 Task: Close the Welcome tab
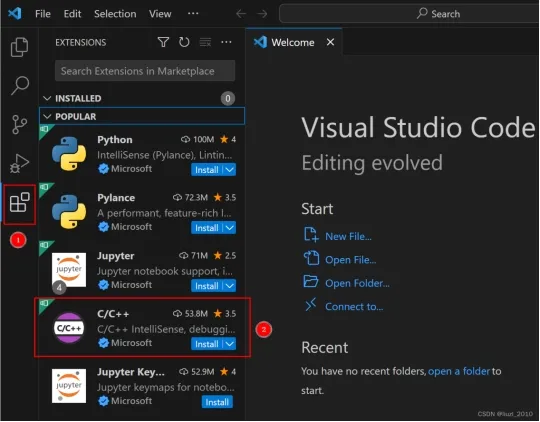tap(330, 42)
